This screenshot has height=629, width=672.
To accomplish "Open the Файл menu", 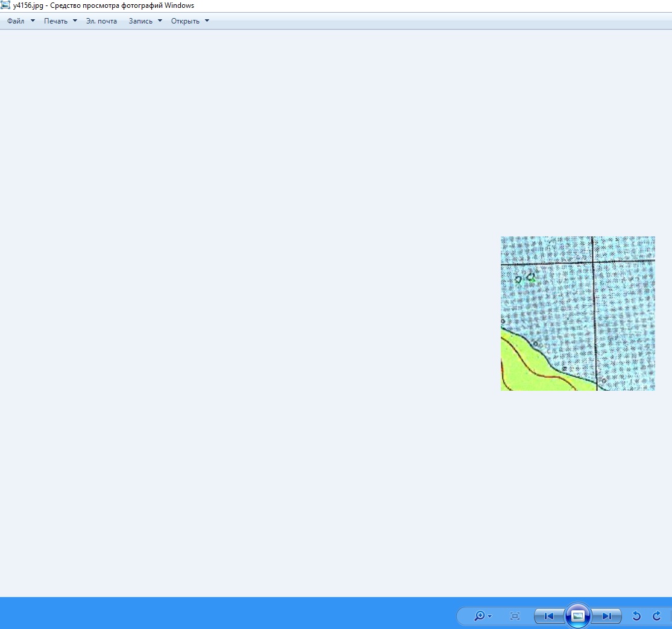I will coord(16,21).
